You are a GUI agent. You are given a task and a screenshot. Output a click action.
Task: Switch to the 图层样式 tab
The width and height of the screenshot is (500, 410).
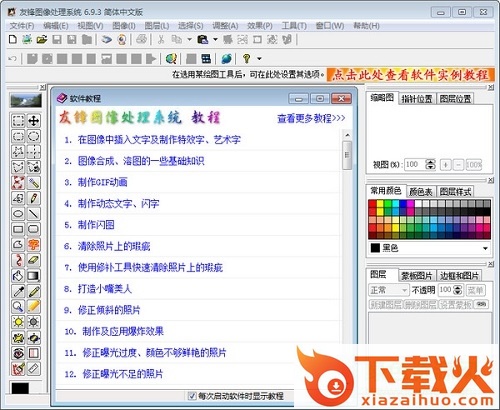[455, 192]
